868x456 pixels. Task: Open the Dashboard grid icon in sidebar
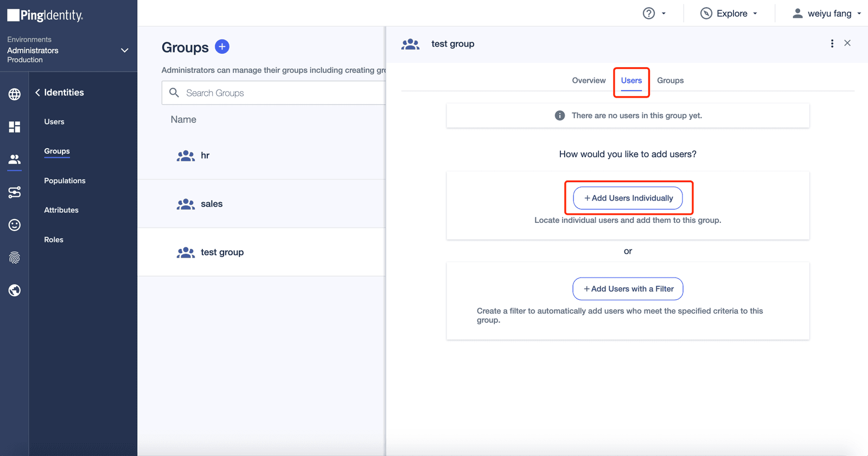tap(15, 127)
